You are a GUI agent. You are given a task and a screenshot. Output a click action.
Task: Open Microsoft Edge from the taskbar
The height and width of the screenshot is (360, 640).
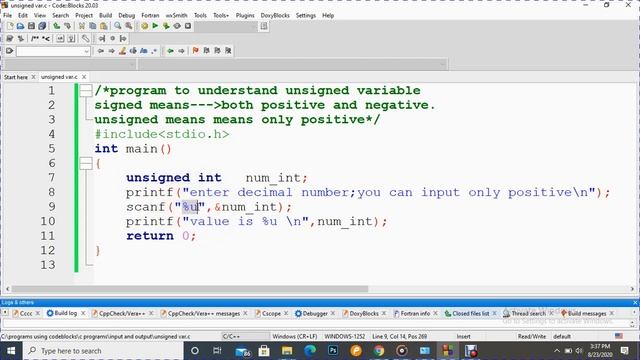coord(310,351)
